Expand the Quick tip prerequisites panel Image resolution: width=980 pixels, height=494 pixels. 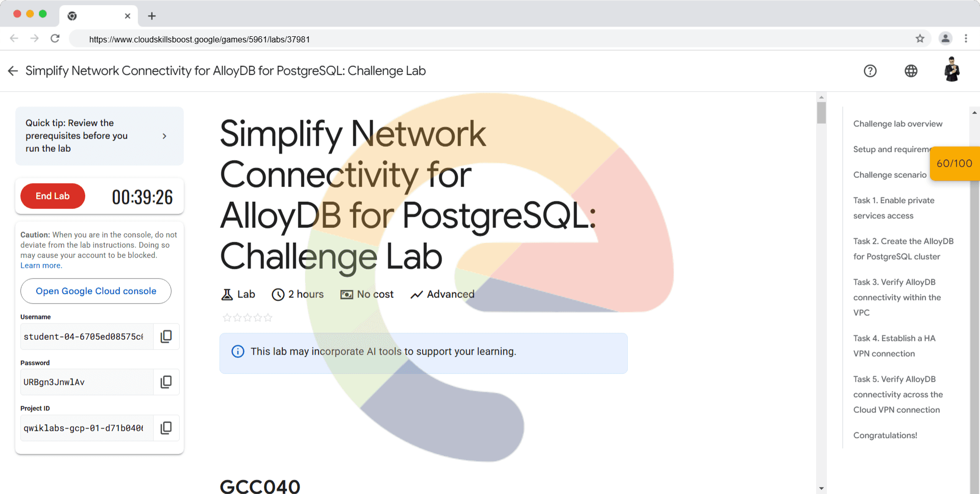click(164, 136)
